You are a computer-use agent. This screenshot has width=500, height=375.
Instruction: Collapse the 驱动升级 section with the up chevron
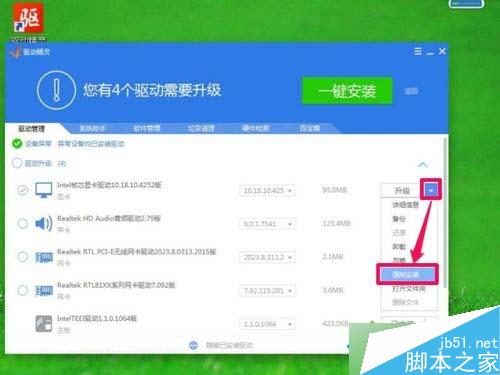[423, 164]
